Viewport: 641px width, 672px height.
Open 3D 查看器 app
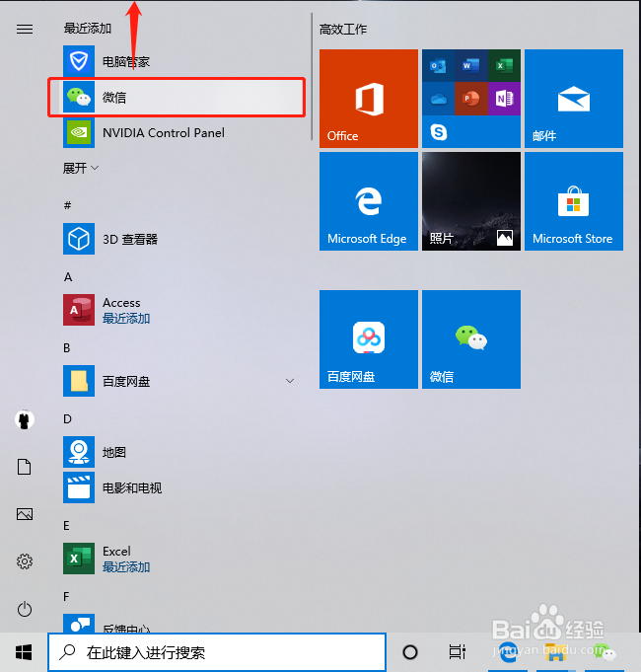(182, 239)
